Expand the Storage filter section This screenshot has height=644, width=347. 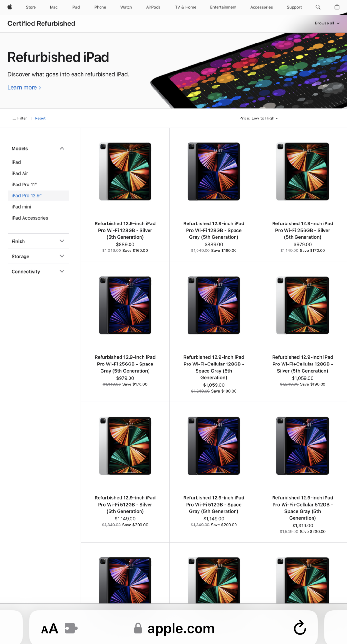coord(38,256)
